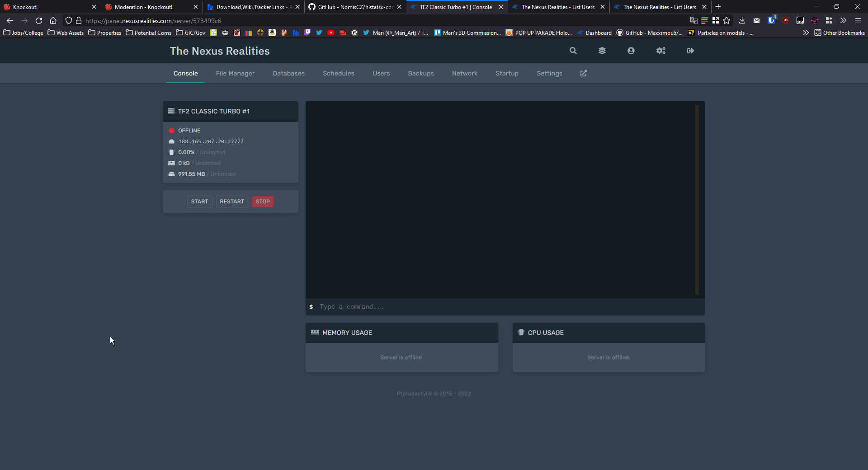Open the POP UP PARADE Holo bookmark
This screenshot has width=868, height=470.
click(x=538, y=33)
